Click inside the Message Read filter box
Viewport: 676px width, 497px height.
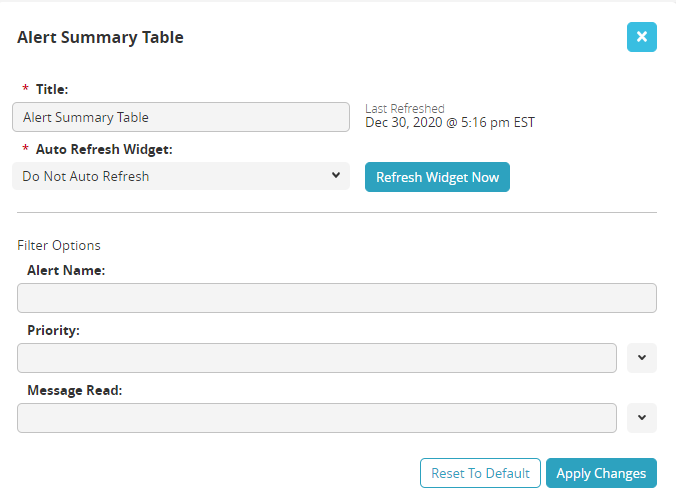tap(316, 418)
